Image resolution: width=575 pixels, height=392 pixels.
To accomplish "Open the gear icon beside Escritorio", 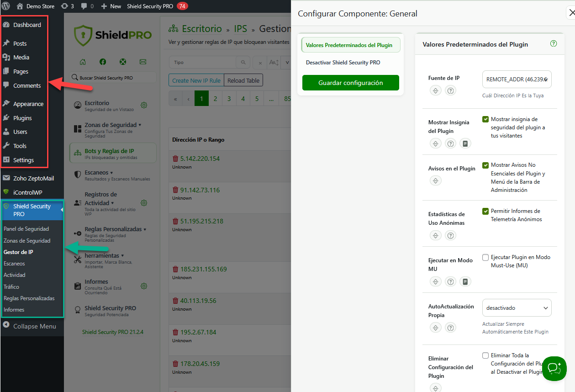I will click(x=144, y=106).
